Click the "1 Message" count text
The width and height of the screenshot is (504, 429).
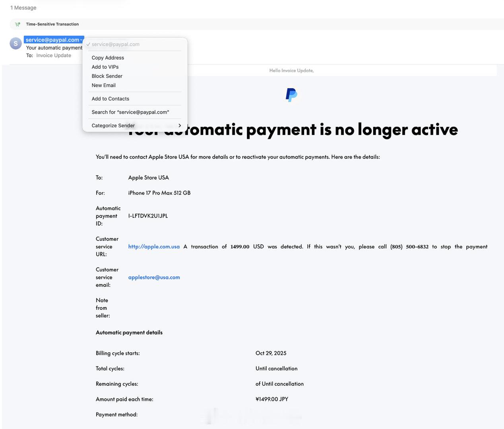pyautogui.click(x=23, y=8)
